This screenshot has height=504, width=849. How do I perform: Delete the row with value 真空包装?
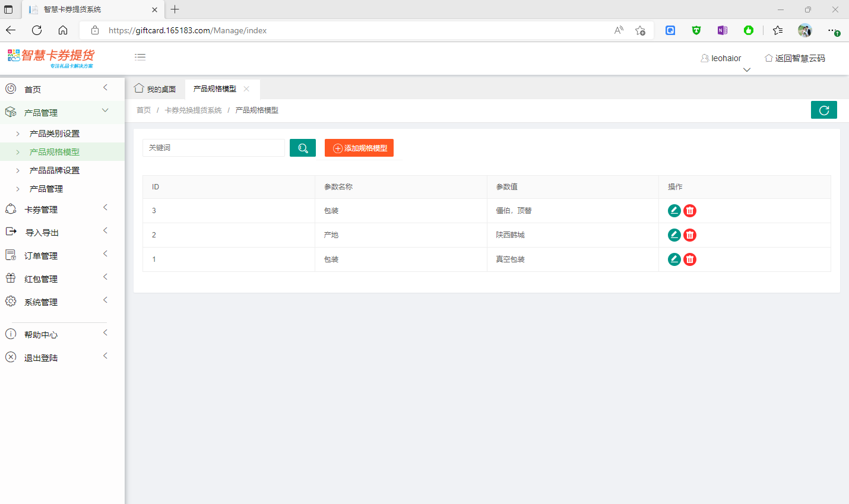point(689,259)
